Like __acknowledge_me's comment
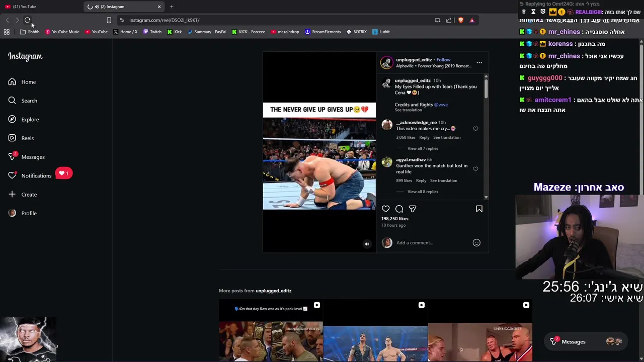The height and width of the screenshot is (362, 644). coord(475,129)
